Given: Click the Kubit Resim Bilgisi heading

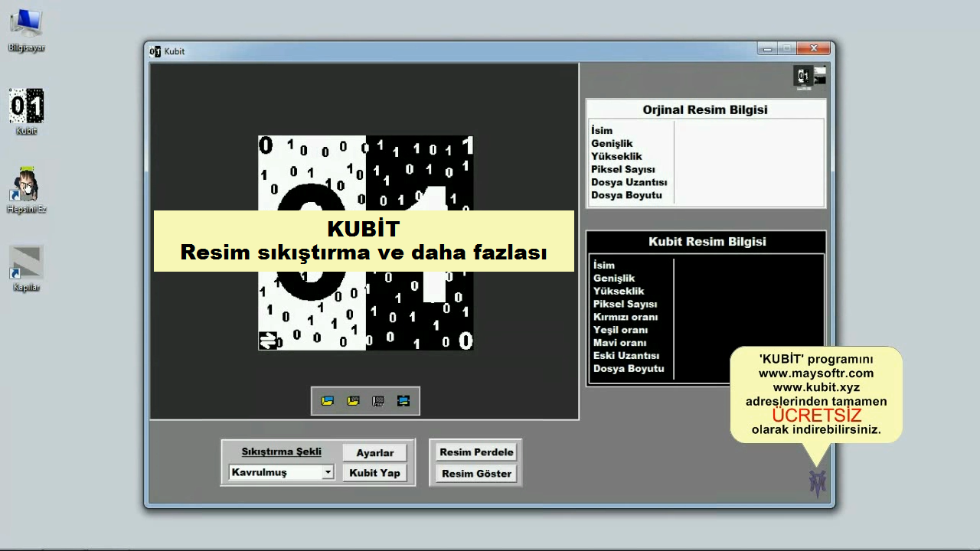Looking at the screenshot, I should point(707,241).
